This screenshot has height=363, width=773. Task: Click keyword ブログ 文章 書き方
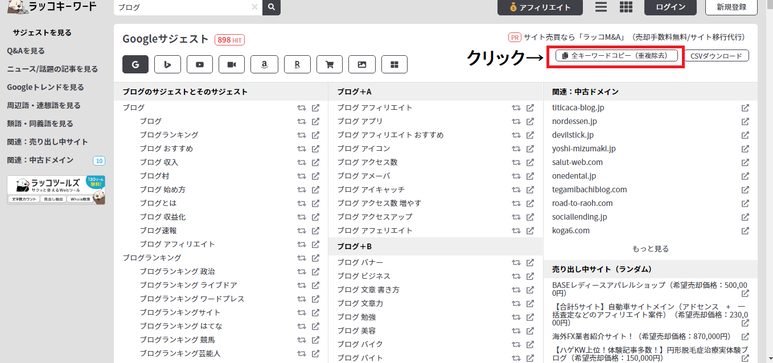coord(368,290)
